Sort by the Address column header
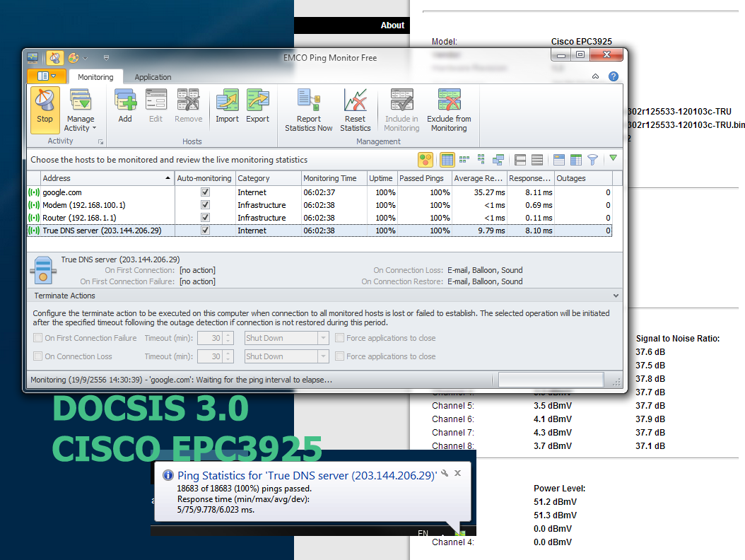The width and height of the screenshot is (745, 560). [107, 178]
